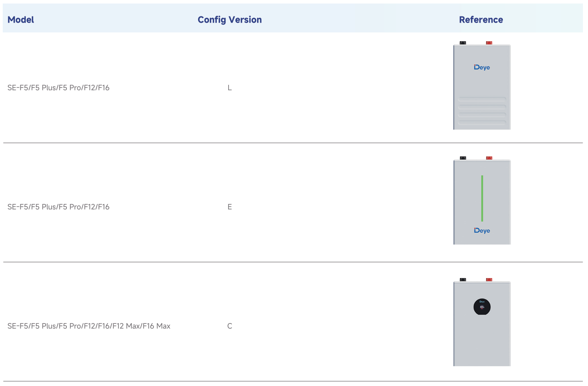The width and height of the screenshot is (588, 386).
Task: Click the black terminal on the E version battery
Action: point(463,158)
